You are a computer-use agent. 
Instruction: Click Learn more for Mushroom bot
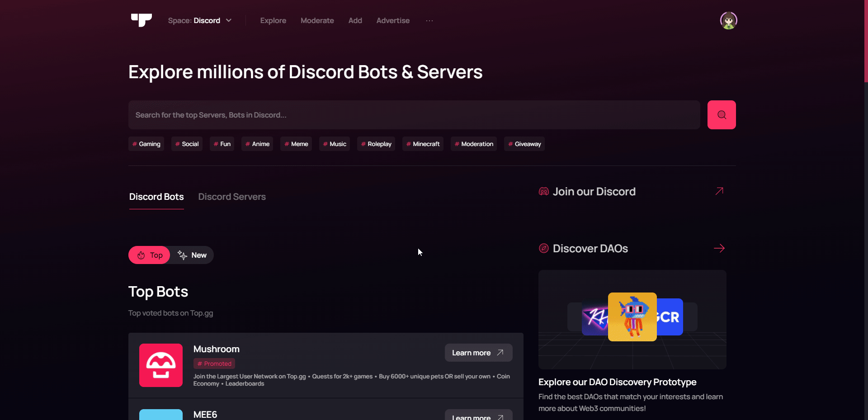coord(478,353)
